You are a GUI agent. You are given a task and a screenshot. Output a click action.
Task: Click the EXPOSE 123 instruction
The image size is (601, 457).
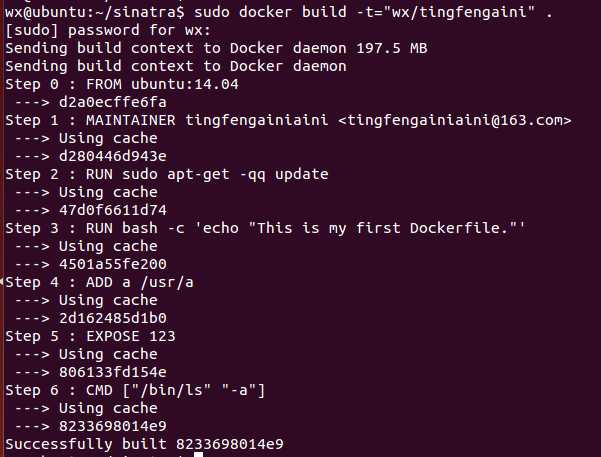(x=131, y=336)
